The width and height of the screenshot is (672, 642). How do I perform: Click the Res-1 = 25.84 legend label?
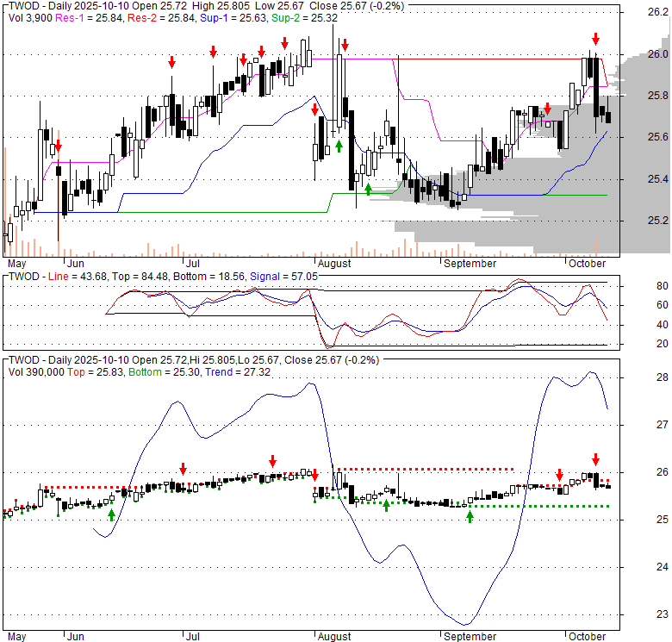pos(89,18)
